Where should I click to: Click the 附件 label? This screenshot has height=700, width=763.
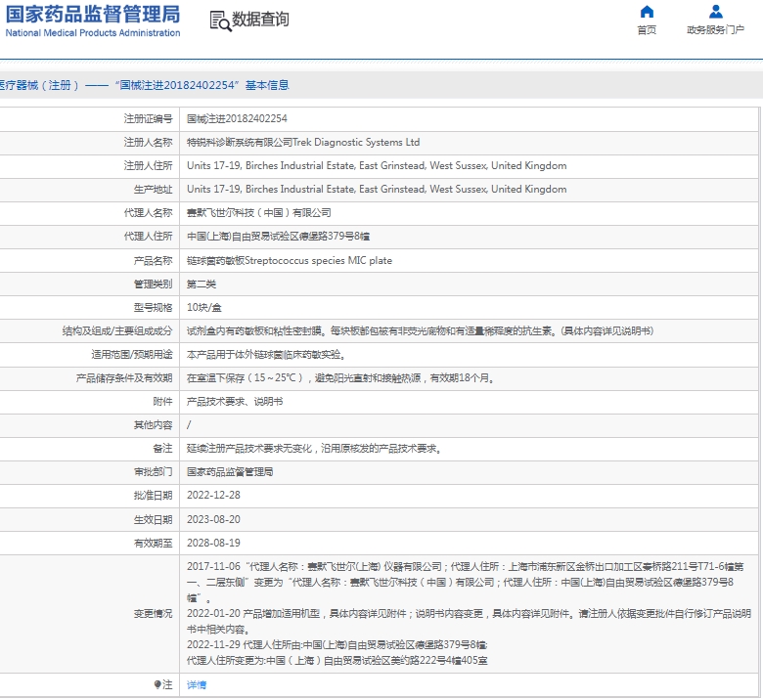click(x=162, y=401)
